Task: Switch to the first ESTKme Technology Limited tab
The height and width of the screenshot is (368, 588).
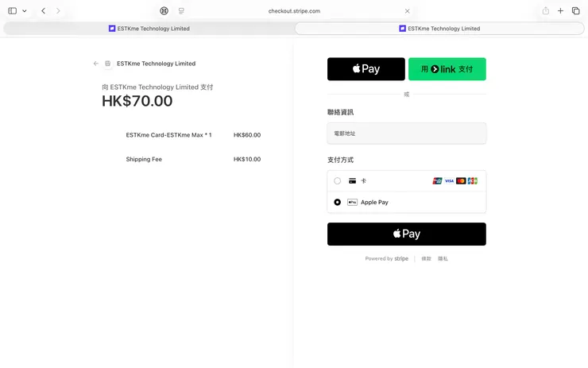Action: (x=149, y=28)
